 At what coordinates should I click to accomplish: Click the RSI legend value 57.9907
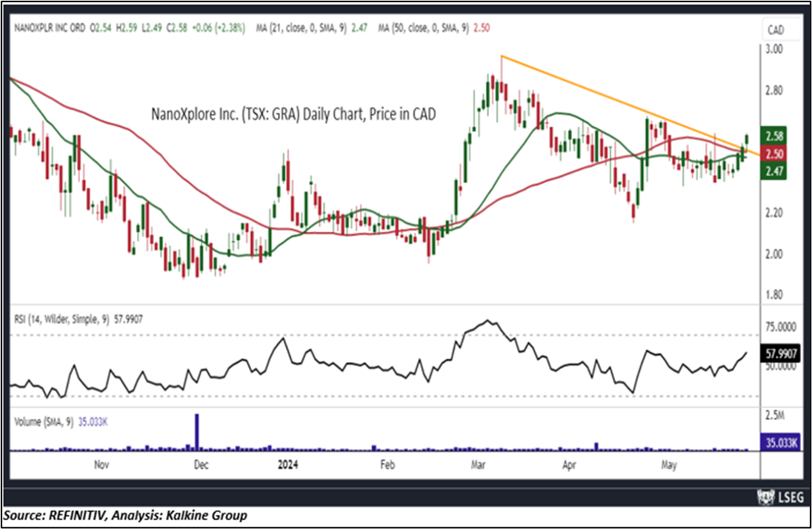128,319
